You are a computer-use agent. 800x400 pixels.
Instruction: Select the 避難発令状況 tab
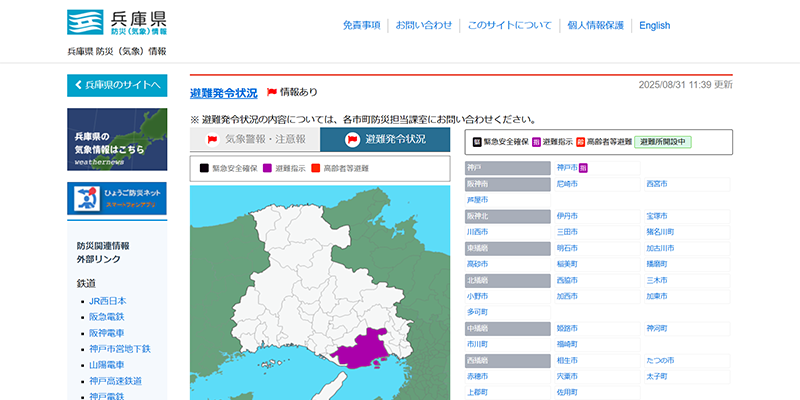pos(385,139)
